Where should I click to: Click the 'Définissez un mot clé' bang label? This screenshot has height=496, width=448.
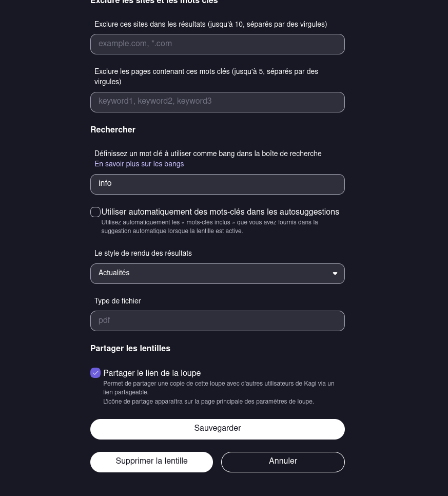(208, 154)
